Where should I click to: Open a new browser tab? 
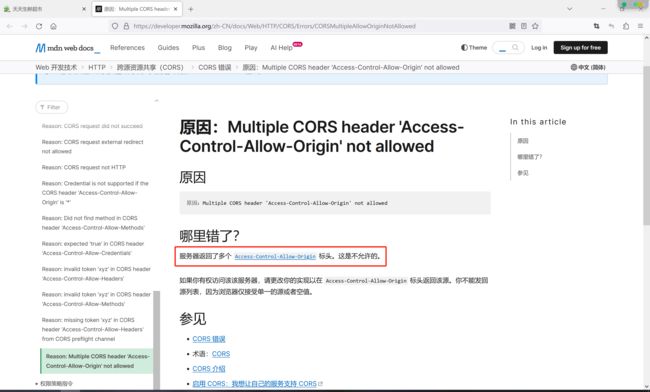click(x=191, y=9)
